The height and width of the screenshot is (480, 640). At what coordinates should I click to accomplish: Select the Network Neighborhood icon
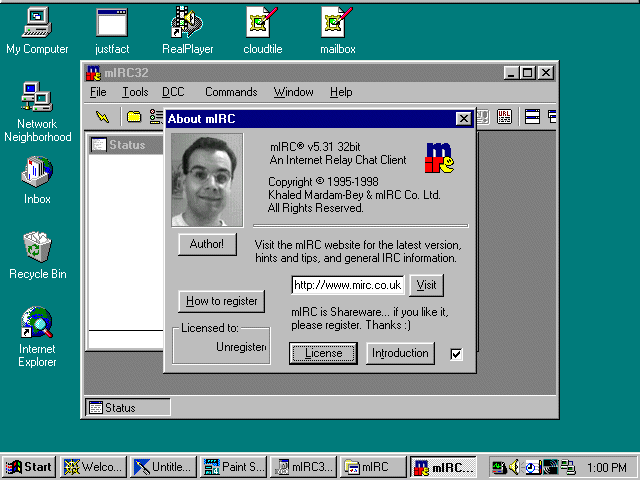point(37,112)
